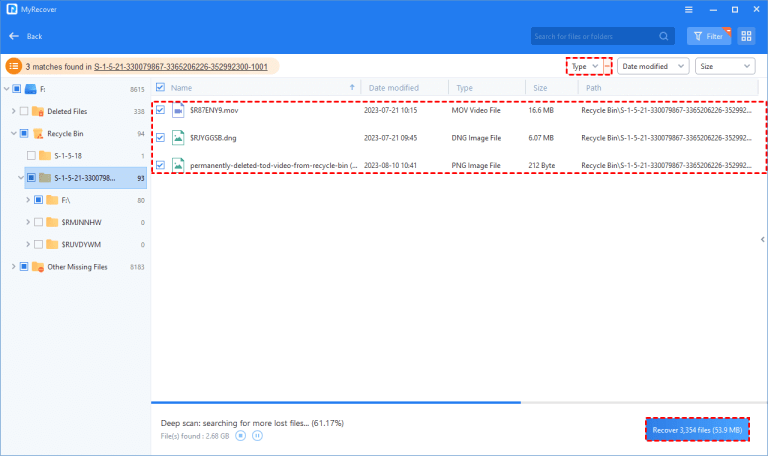Image resolution: width=768 pixels, height=456 pixels.
Task: Click the search magnifier icon
Action: pos(664,36)
